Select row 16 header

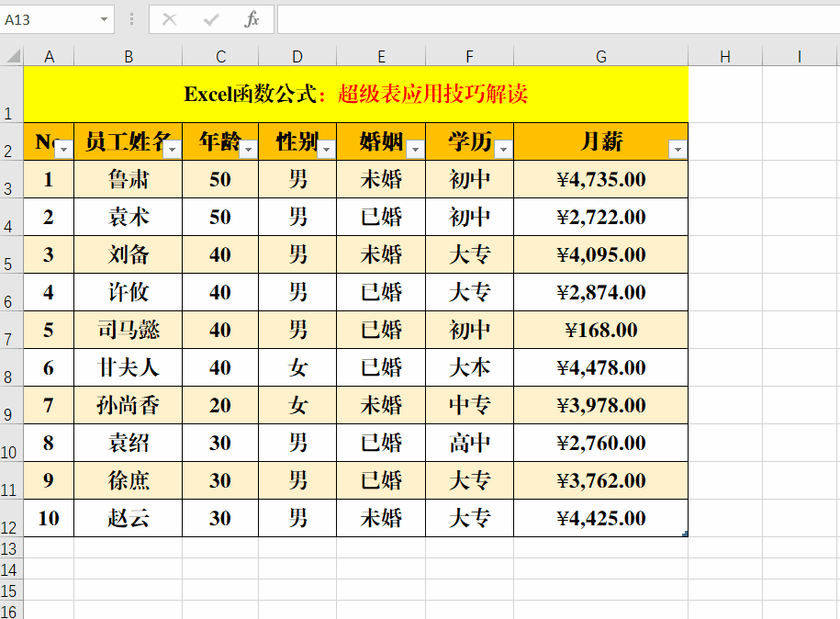pos(11,611)
